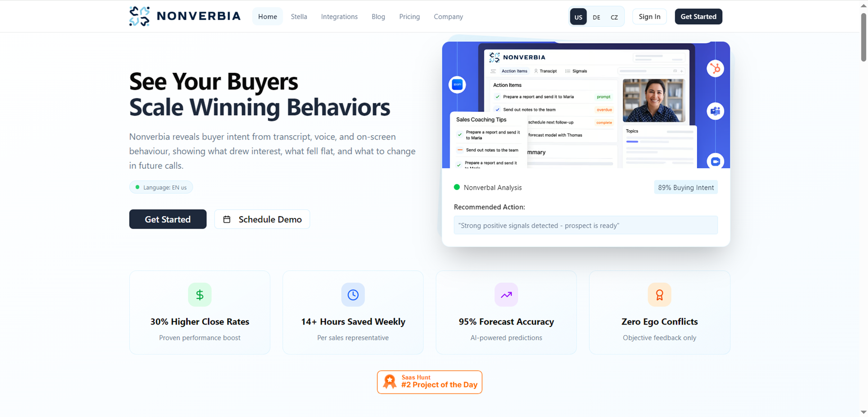Viewport: 868px width, 417px height.
Task: Go to Integrations page
Action: (340, 17)
